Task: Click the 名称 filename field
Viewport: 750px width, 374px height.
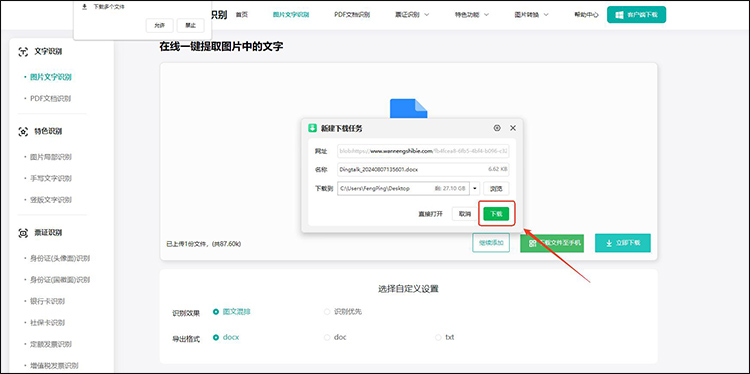Action: 423,169
